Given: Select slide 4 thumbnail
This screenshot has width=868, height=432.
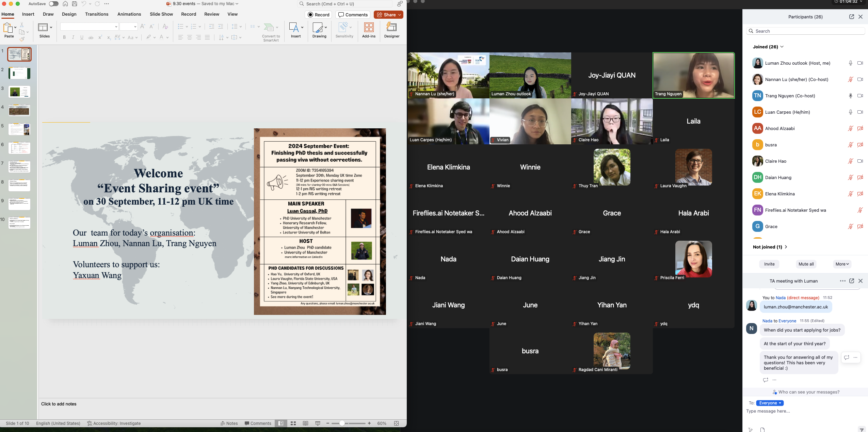Looking at the screenshot, I should click(19, 110).
